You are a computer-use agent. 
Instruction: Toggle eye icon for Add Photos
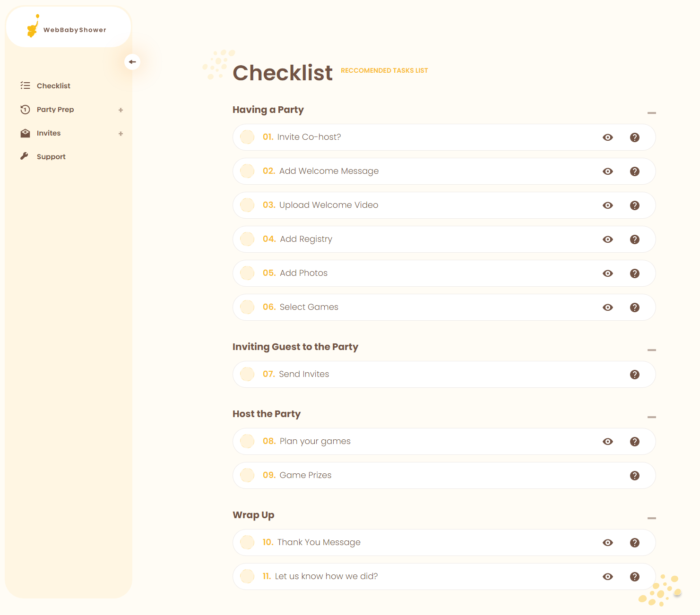pyautogui.click(x=608, y=273)
